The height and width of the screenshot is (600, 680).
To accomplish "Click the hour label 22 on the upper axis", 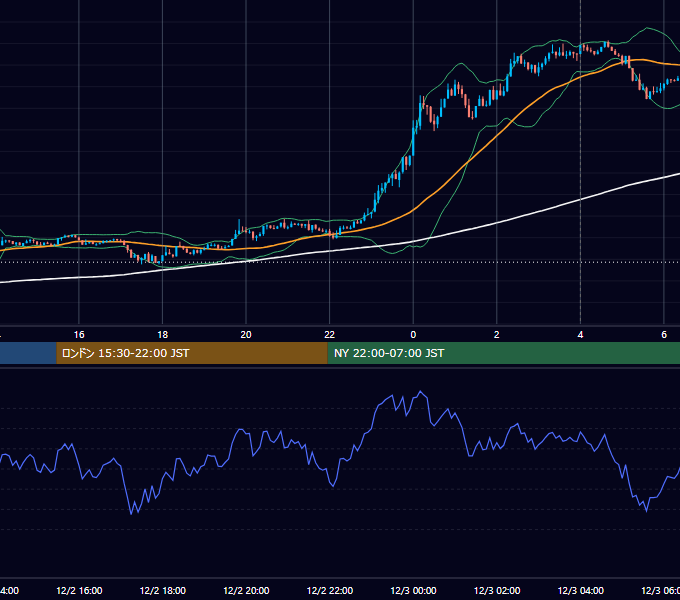I will point(330,335).
